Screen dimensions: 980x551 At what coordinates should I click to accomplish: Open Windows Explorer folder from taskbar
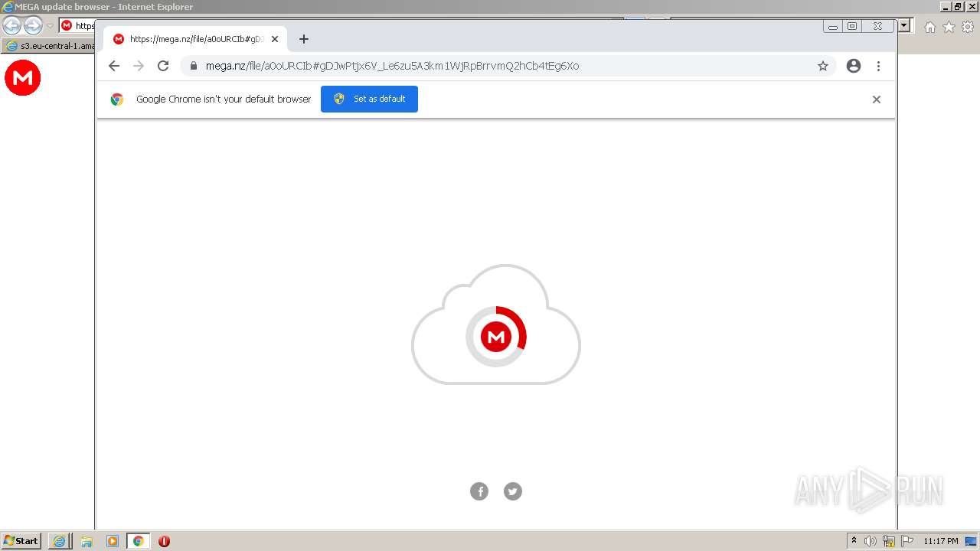coord(87,541)
